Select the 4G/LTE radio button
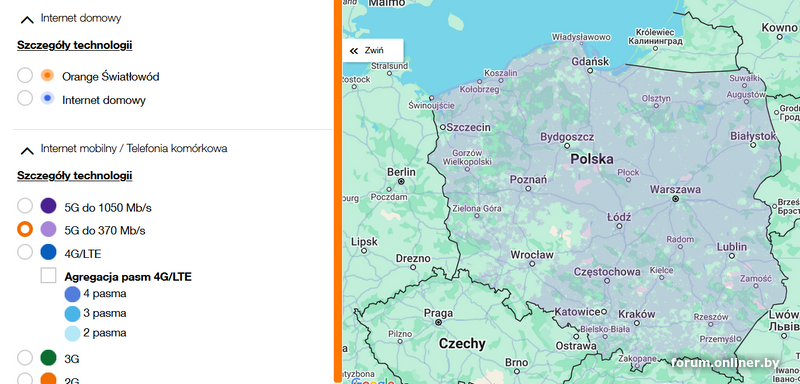 [x=25, y=252]
